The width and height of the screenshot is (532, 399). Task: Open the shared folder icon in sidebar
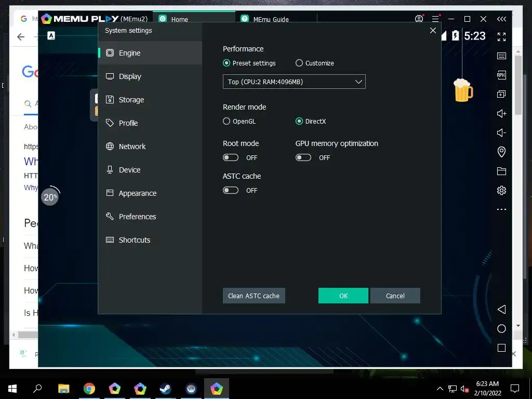[501, 171]
